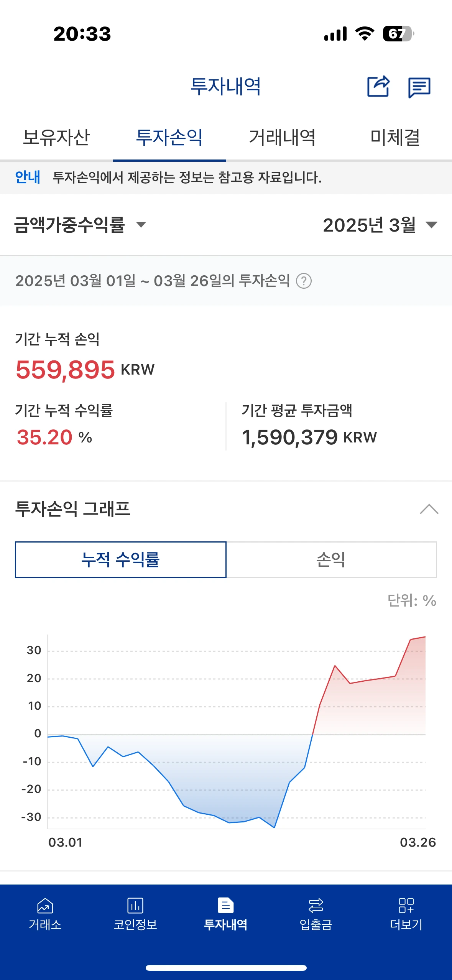Screen dimensions: 452x980
Task: Tap the iOS home indicator bar
Action: pos(226,968)
